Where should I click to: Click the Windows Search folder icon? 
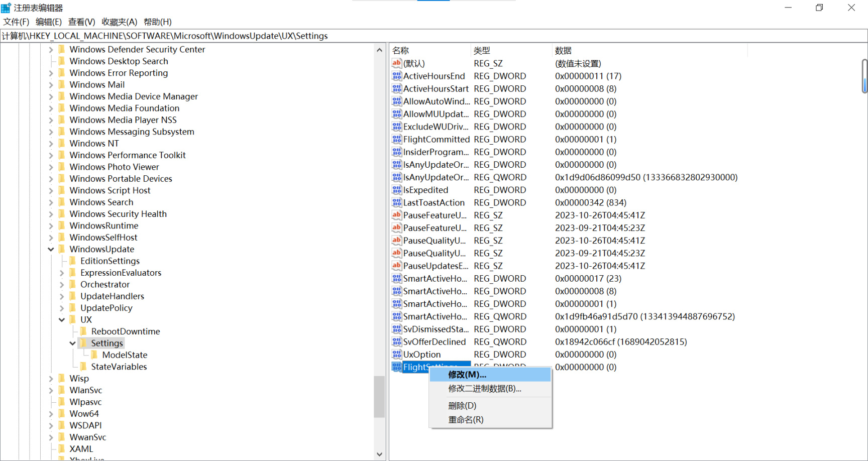[62, 202]
